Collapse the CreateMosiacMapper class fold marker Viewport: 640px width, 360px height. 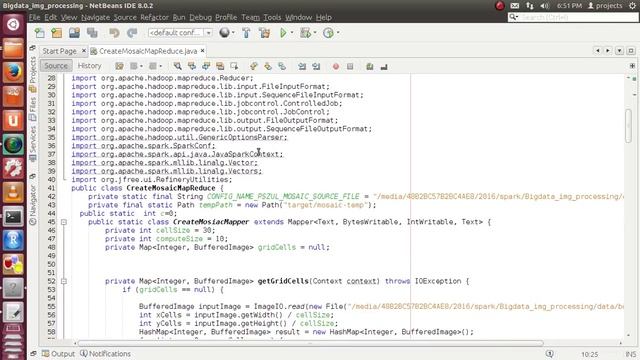click(64, 222)
